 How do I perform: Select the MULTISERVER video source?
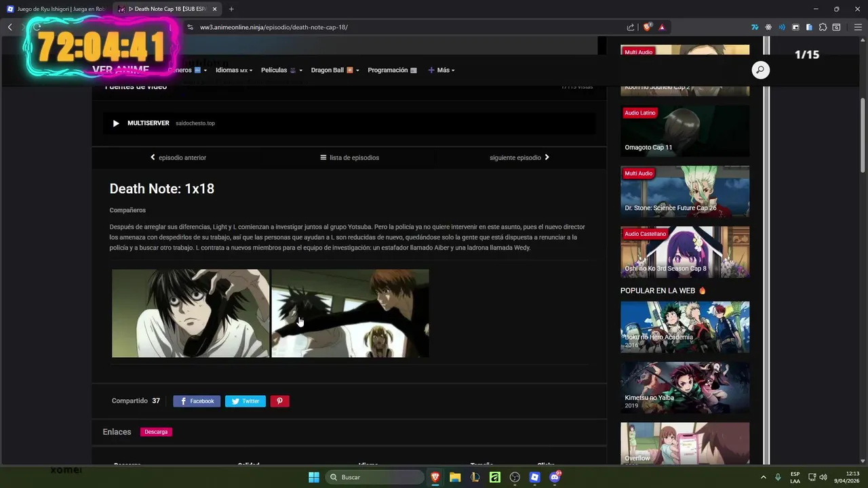[x=349, y=123]
